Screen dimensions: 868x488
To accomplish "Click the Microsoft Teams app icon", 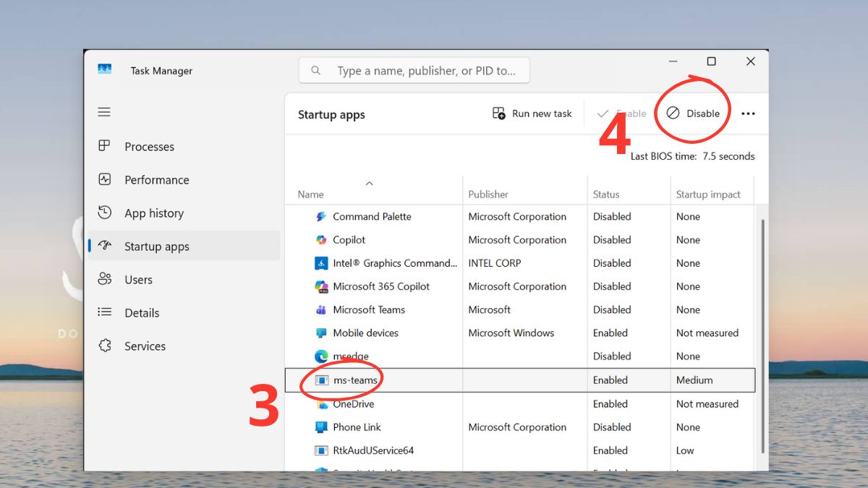I will pyautogui.click(x=321, y=309).
